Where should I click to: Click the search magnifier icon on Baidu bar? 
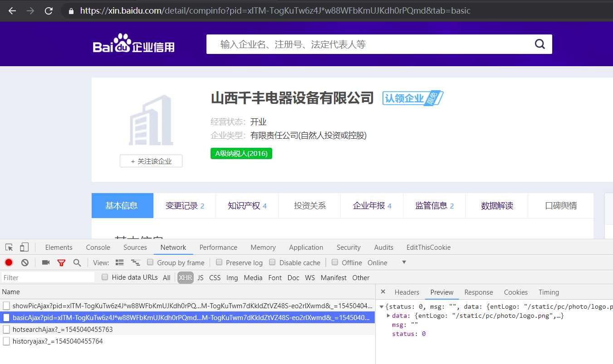tap(539, 44)
